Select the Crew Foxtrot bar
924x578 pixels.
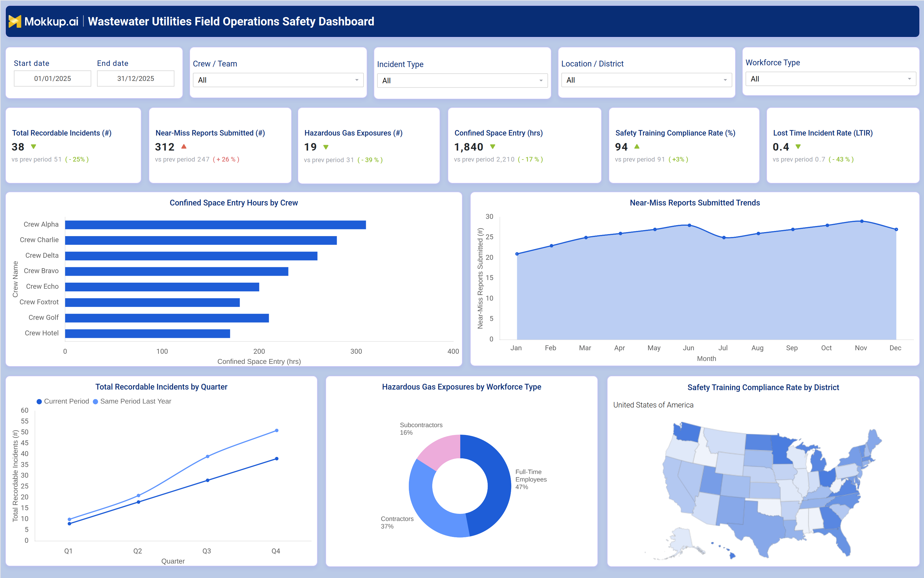pos(152,302)
